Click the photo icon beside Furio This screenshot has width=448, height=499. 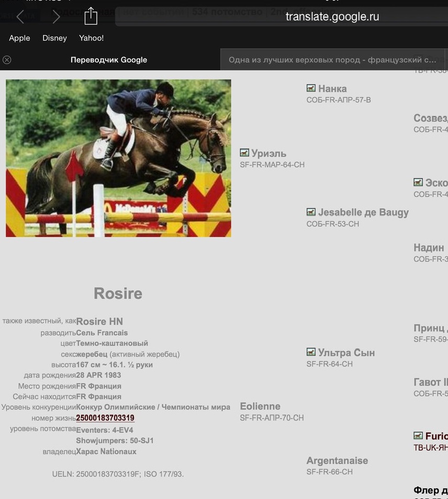(418, 435)
